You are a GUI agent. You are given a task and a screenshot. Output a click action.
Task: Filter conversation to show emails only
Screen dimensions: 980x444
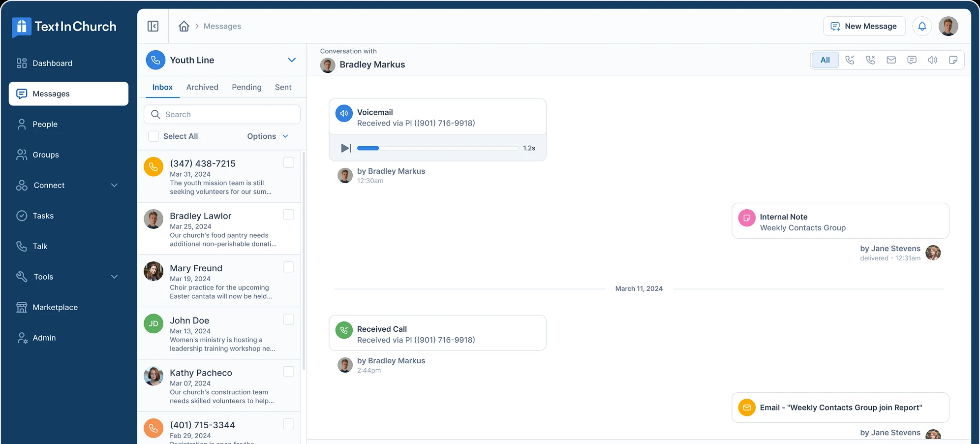(891, 60)
